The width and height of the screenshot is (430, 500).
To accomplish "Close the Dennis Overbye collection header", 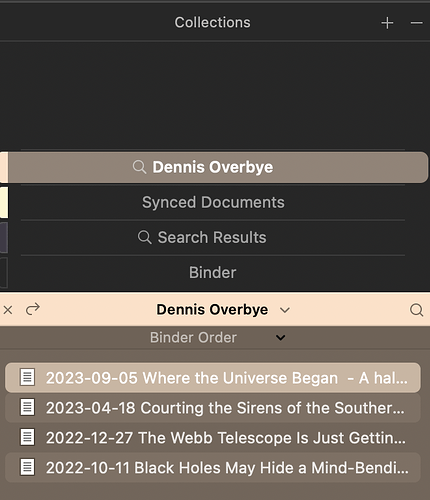I will (8, 310).
